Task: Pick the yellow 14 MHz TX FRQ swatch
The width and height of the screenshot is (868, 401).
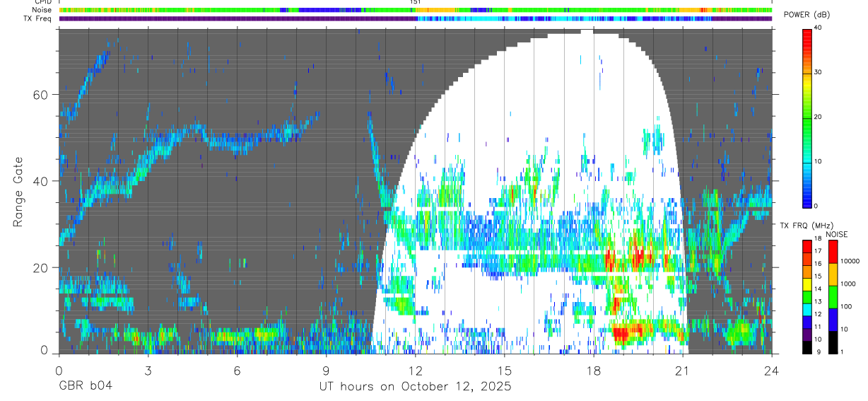Action: tap(807, 284)
